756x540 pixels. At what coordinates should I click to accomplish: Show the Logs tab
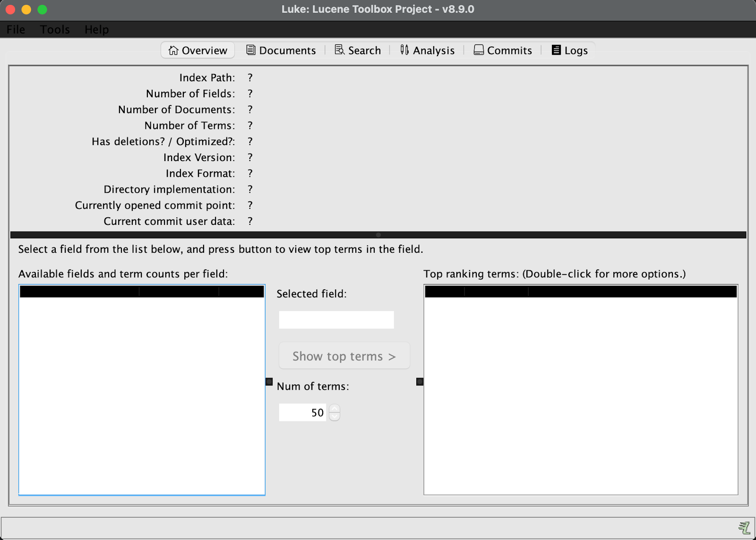tap(570, 50)
